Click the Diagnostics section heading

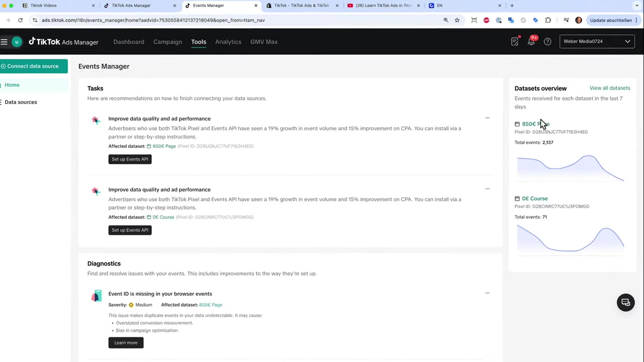coord(104,263)
